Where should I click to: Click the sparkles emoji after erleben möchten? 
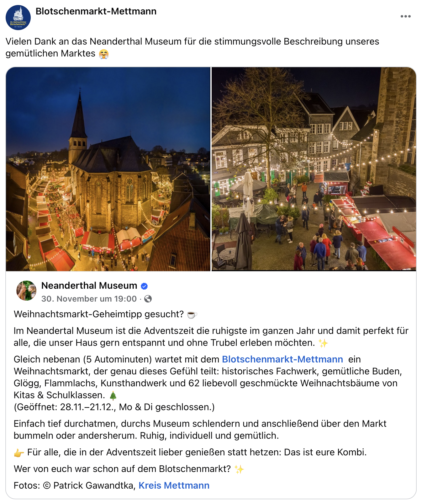[x=323, y=343]
